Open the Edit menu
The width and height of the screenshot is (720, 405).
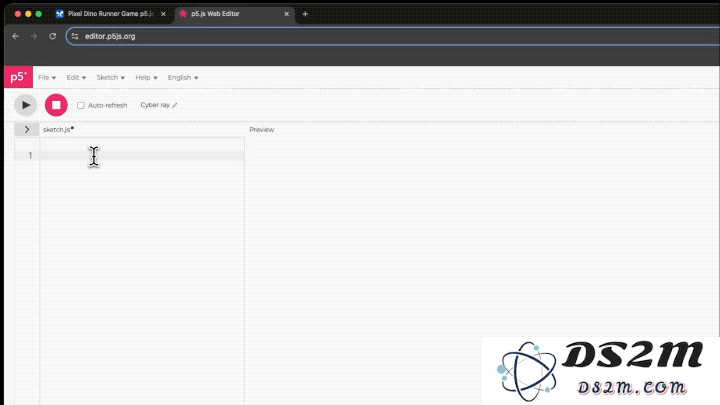pos(76,78)
